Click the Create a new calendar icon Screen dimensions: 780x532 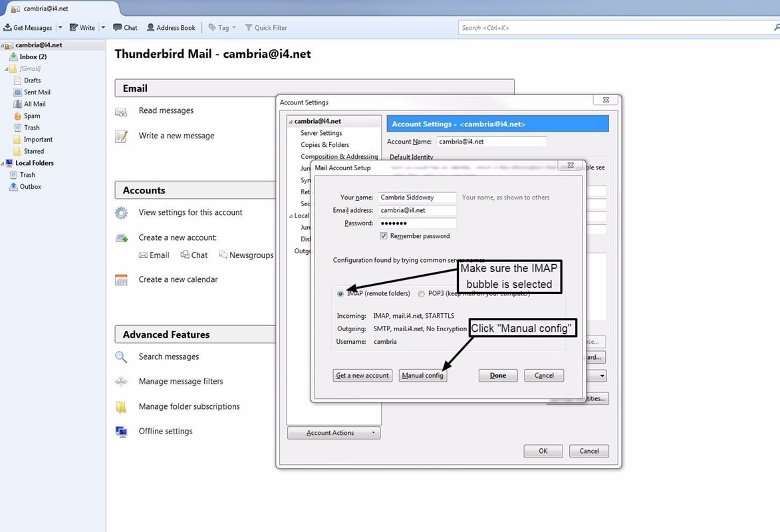[x=121, y=280]
